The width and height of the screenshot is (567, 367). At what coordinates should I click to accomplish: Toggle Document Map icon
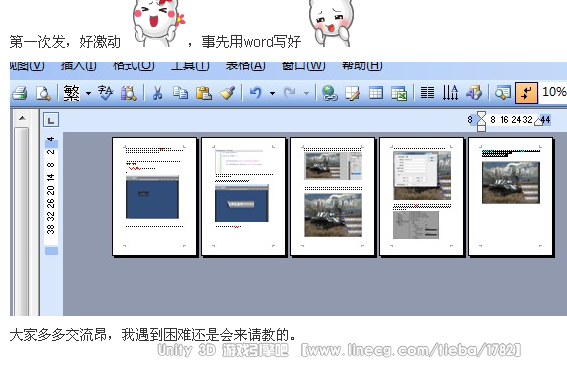[503, 93]
